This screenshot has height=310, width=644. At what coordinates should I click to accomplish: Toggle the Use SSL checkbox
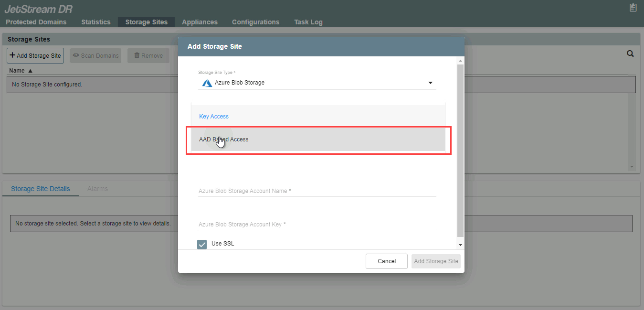click(x=202, y=244)
